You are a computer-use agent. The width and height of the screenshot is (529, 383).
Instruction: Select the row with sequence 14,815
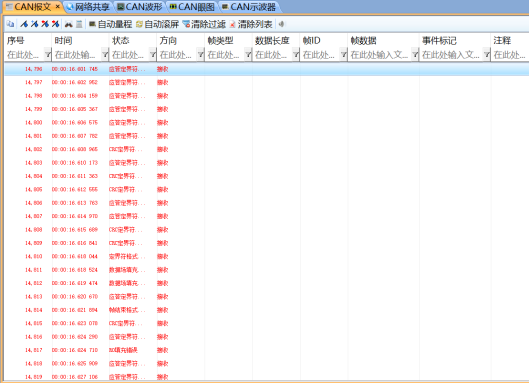click(x=267, y=323)
